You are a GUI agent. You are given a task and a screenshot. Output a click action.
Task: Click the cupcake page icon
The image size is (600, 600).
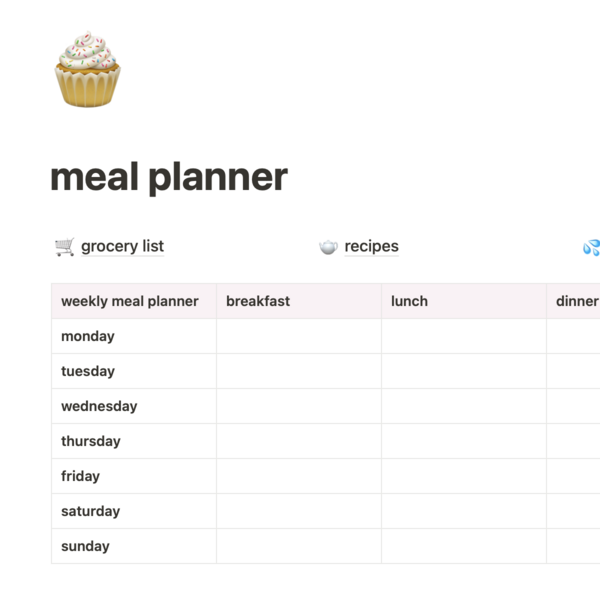pyautogui.click(x=88, y=69)
